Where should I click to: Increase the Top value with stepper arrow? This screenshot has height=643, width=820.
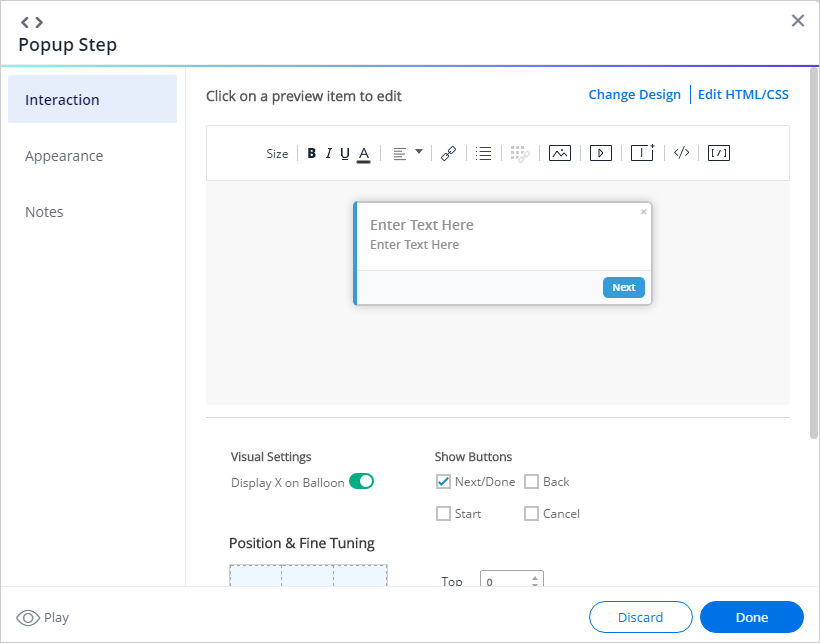tap(536, 577)
